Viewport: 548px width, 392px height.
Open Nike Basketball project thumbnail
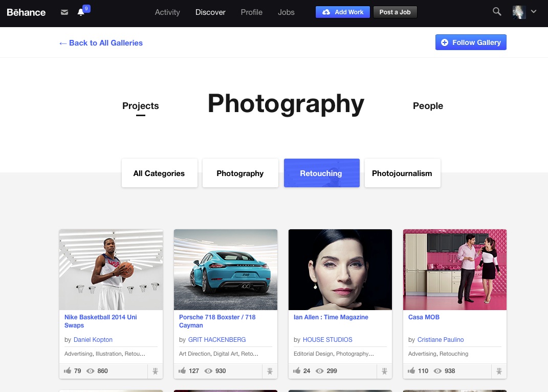coord(111,270)
